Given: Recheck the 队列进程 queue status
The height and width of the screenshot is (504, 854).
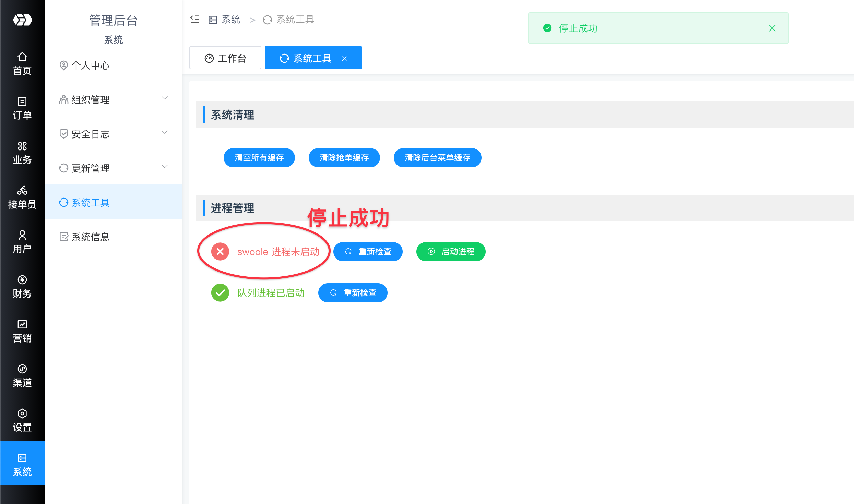Looking at the screenshot, I should tap(353, 293).
